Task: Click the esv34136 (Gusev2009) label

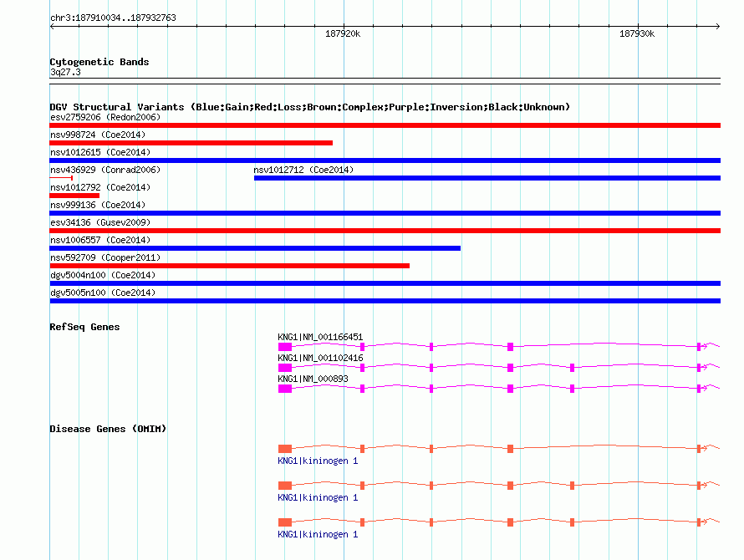Action: point(100,222)
